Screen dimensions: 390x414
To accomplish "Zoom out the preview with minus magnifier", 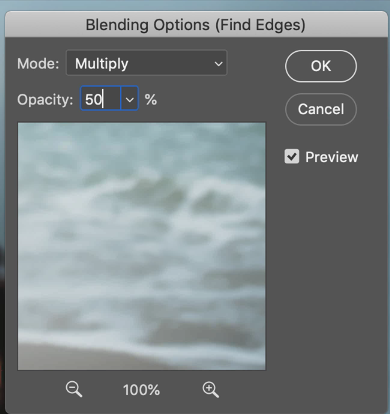I will tap(74, 389).
